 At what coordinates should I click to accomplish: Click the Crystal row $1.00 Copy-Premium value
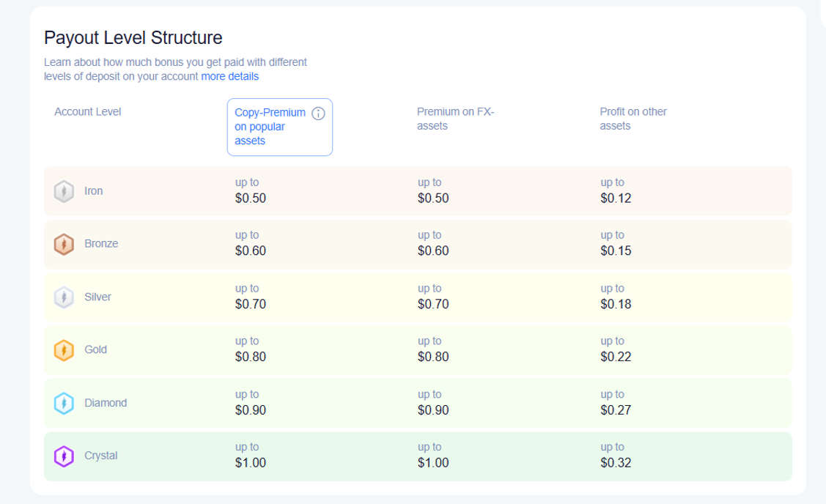[x=250, y=463]
